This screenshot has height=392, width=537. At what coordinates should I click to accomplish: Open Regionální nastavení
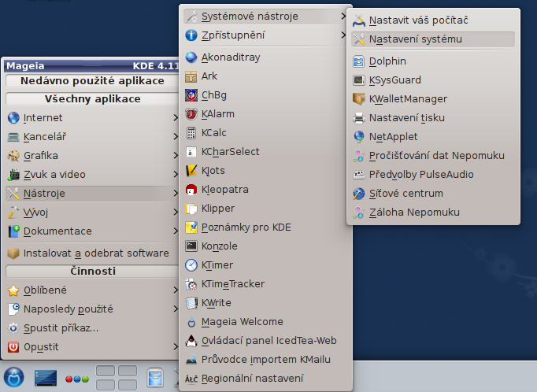tap(265, 379)
